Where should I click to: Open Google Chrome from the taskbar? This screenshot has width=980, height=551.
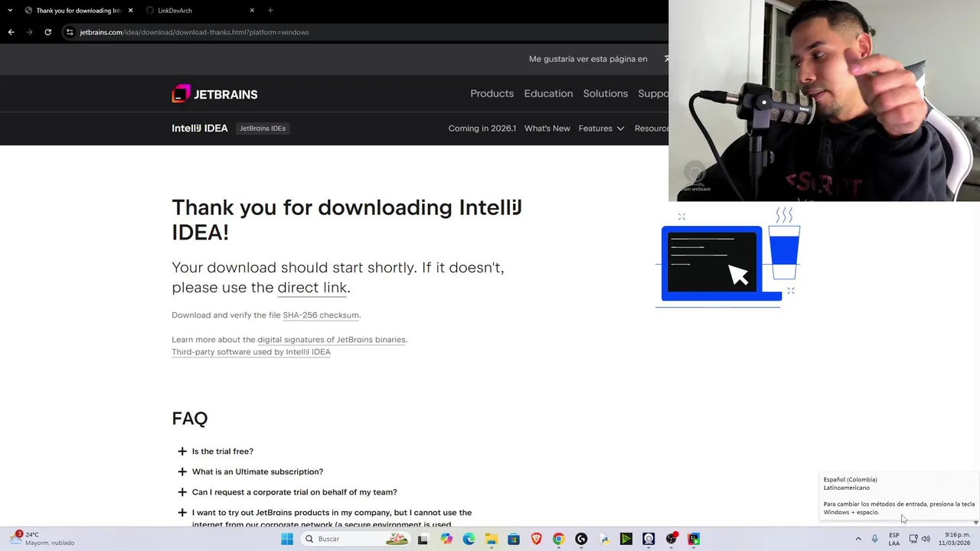tap(558, 539)
